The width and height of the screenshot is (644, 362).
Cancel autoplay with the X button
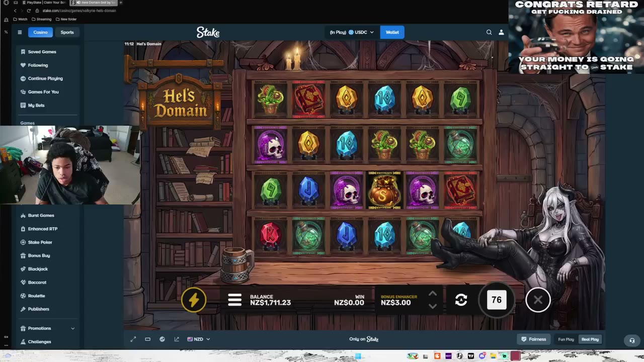point(538,300)
